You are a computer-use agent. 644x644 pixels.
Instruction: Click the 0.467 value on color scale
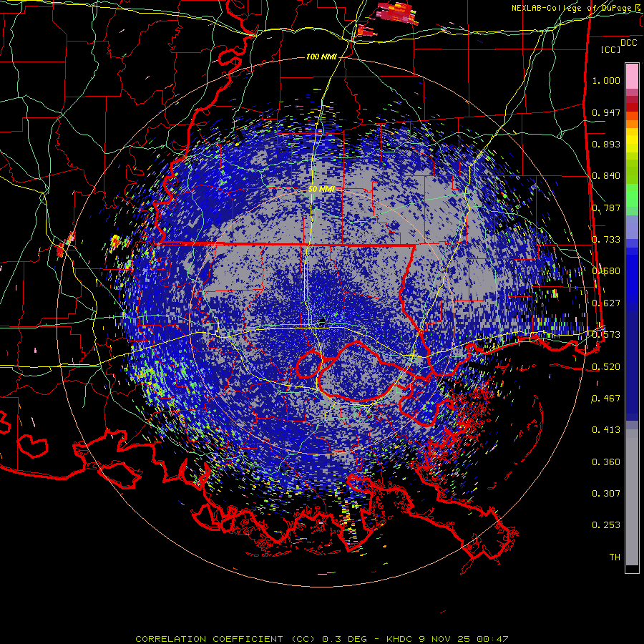point(606,399)
